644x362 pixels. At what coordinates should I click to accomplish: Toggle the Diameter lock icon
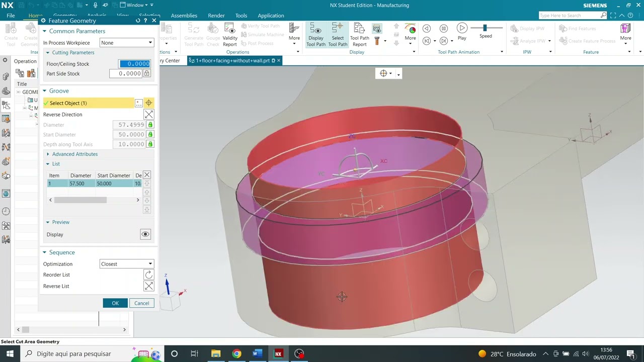click(150, 125)
